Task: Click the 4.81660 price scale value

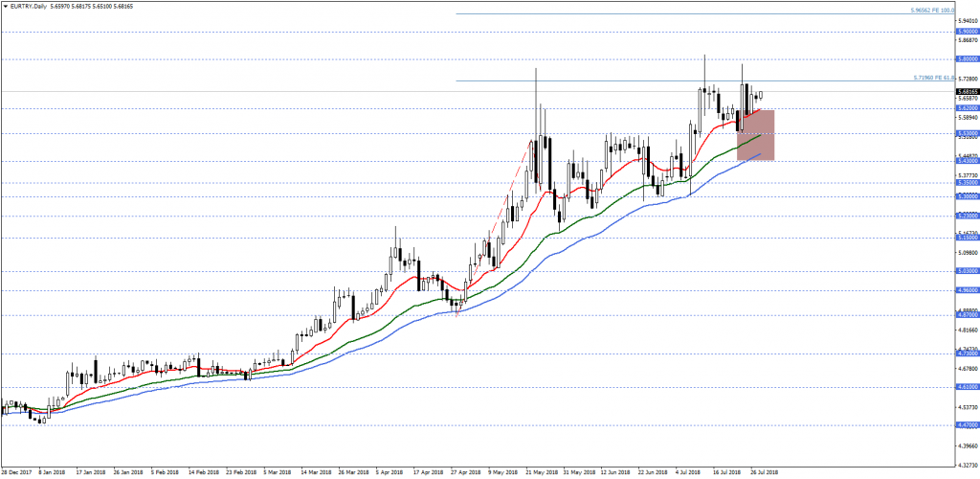Action: [968, 330]
